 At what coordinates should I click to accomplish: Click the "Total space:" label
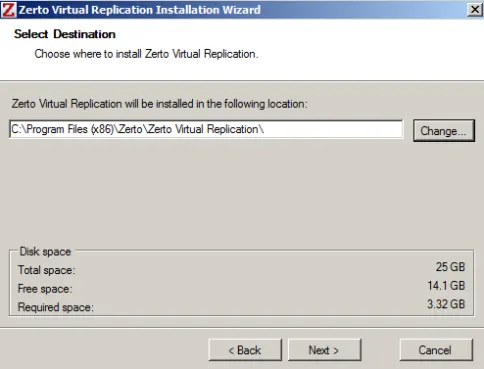click(x=47, y=270)
